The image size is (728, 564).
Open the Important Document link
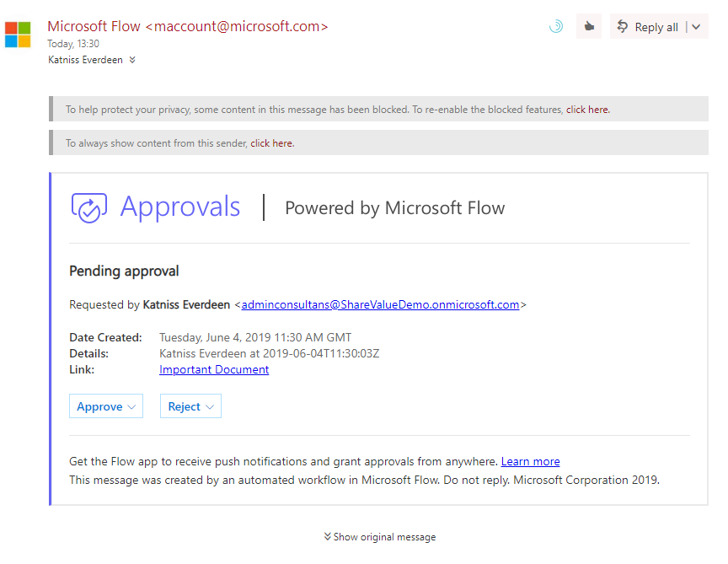(x=214, y=370)
